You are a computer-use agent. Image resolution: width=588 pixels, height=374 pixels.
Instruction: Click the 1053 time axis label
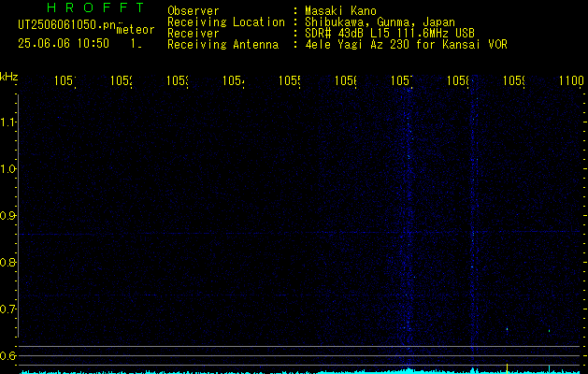[178, 80]
